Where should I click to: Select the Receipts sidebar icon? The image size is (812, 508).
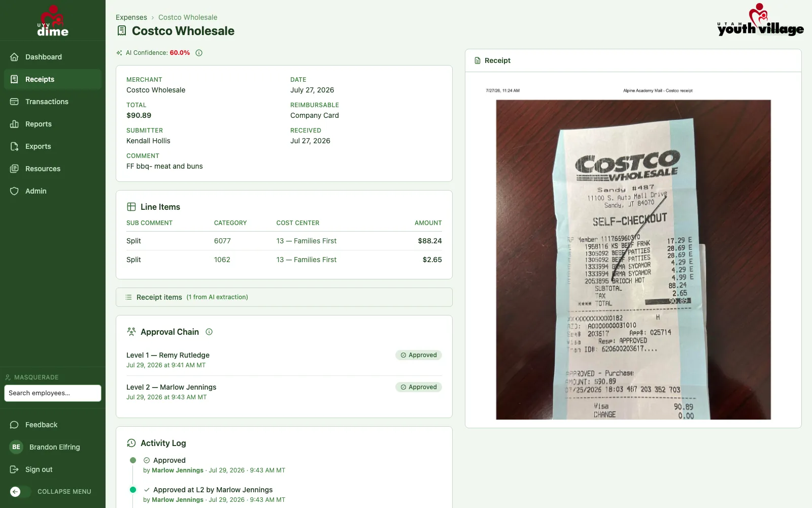tap(14, 79)
